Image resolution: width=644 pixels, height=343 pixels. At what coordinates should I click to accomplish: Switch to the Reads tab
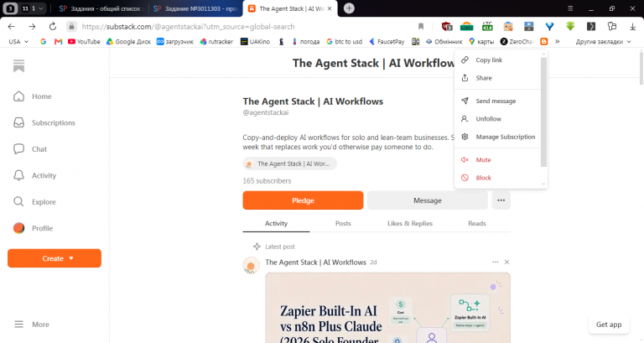click(x=477, y=223)
